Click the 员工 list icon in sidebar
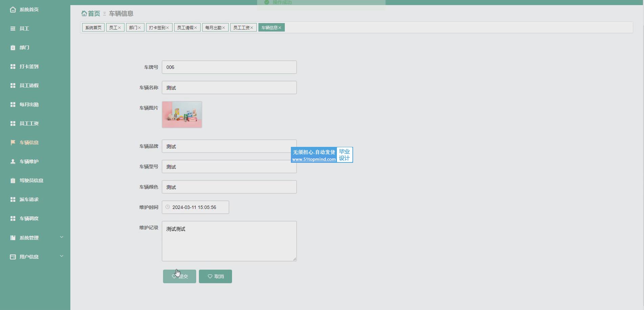The image size is (644, 310). (13, 28)
